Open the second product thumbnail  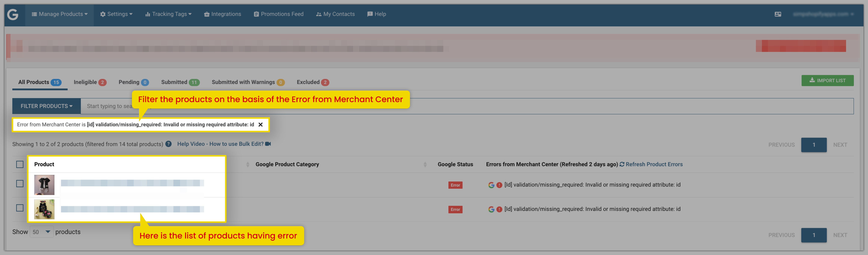point(44,209)
